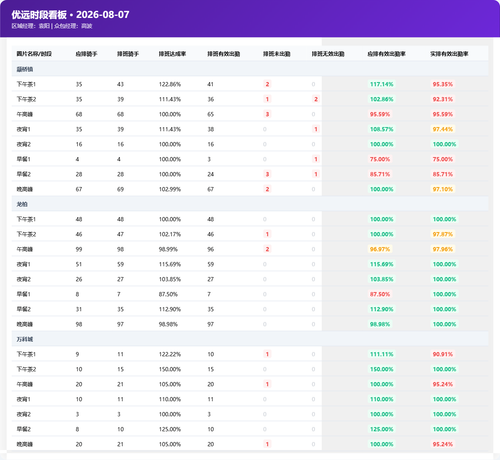
Task: Click the 90.91% red badge
Action: click(443, 354)
